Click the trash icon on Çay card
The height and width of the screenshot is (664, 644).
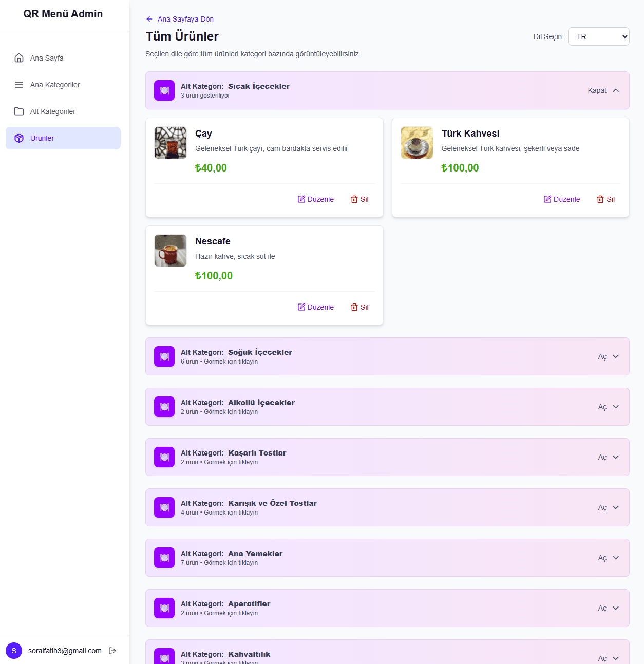[354, 199]
